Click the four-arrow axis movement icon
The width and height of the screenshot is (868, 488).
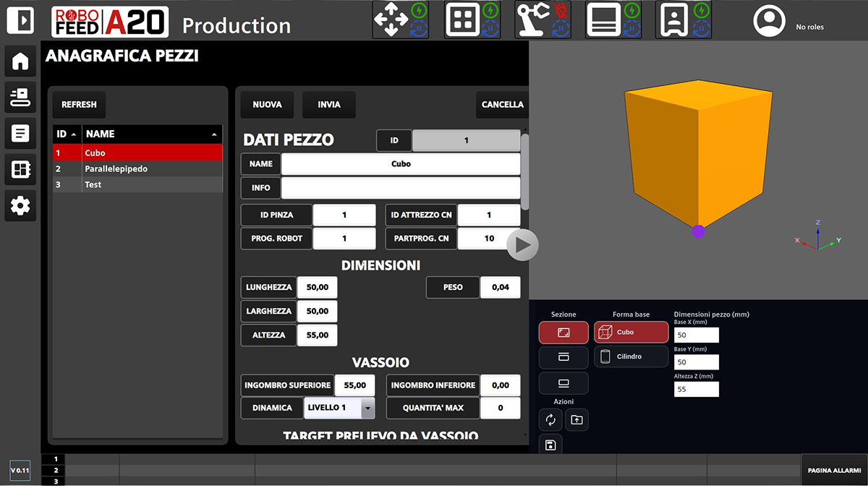[391, 20]
